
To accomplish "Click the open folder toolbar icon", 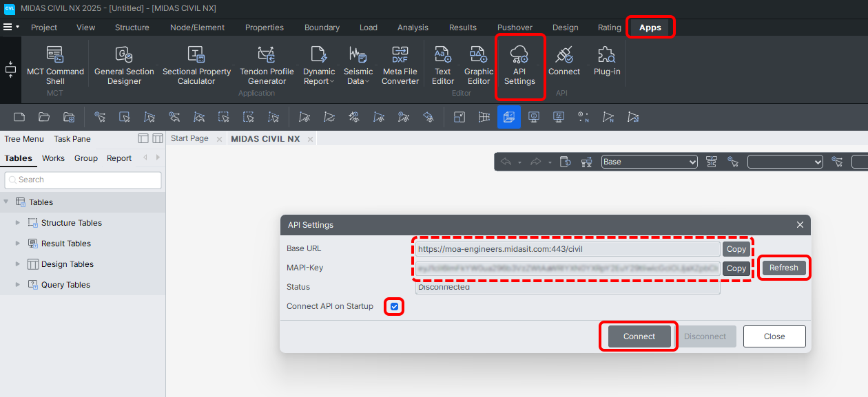I will (44, 117).
